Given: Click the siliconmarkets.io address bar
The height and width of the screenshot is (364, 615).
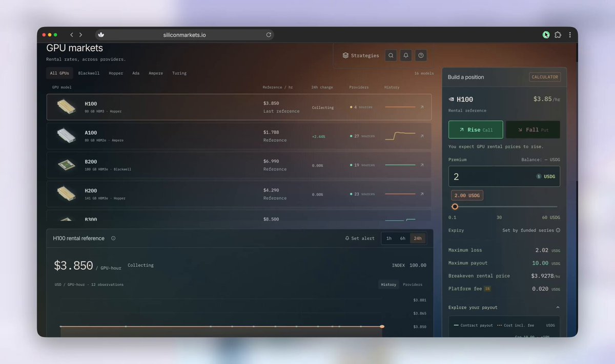Looking at the screenshot, I should tap(184, 35).
